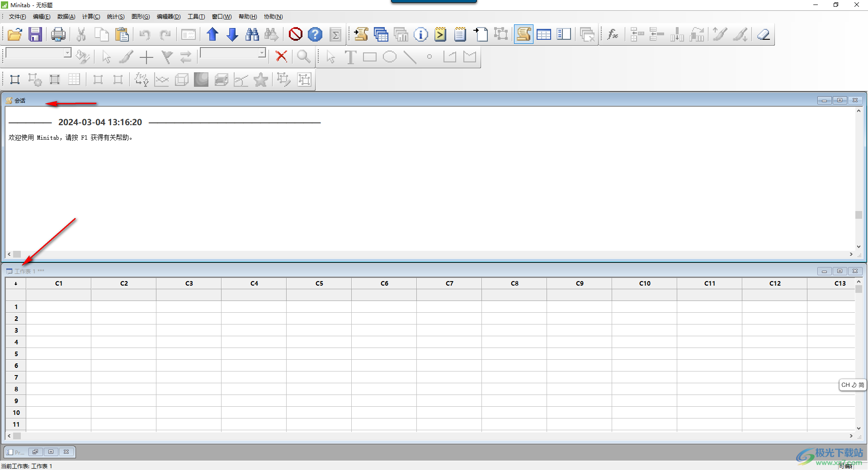Viewport: 868px width, 470px height.
Task: Activate the 会话 window title bar
Action: point(434,100)
